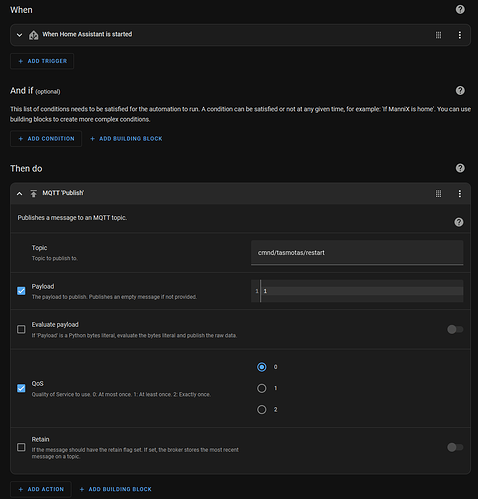Open help for the When section
This screenshot has height=499, width=478.
pyautogui.click(x=460, y=10)
